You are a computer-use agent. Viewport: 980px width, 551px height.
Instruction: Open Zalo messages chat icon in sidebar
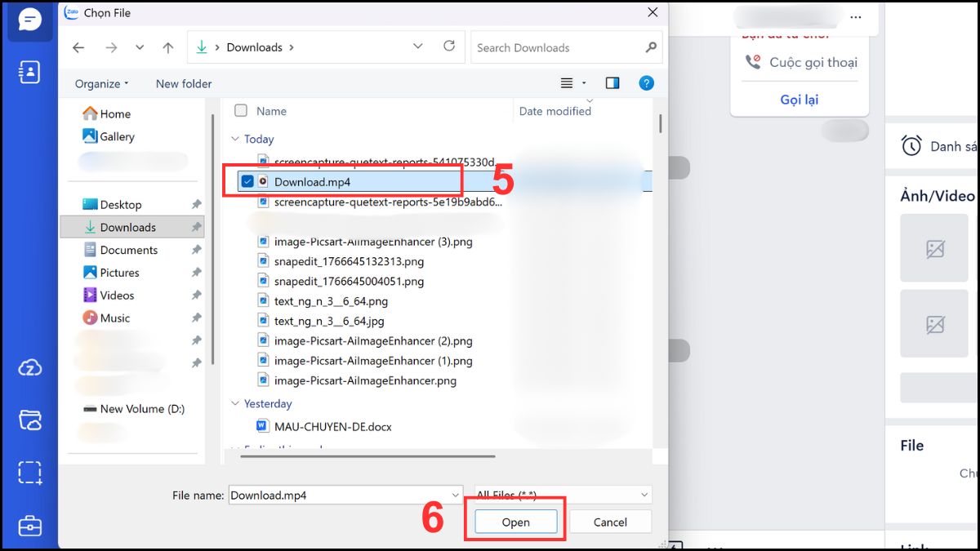click(30, 20)
